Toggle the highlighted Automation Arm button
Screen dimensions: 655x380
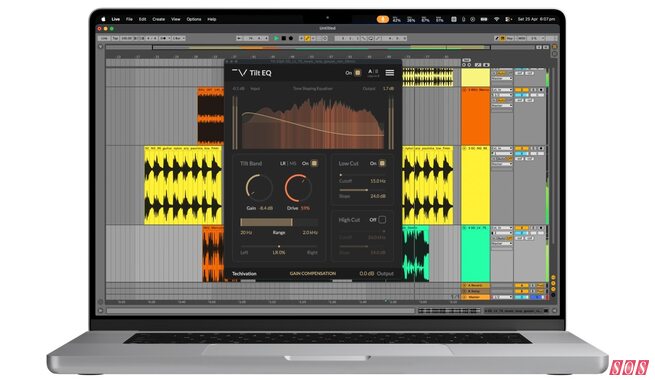pos(308,38)
